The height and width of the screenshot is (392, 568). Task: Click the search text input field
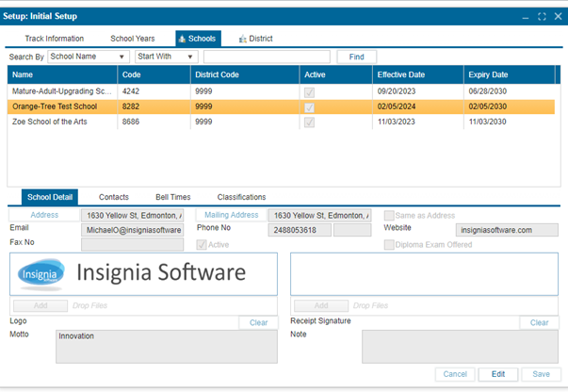pyautogui.click(x=267, y=57)
